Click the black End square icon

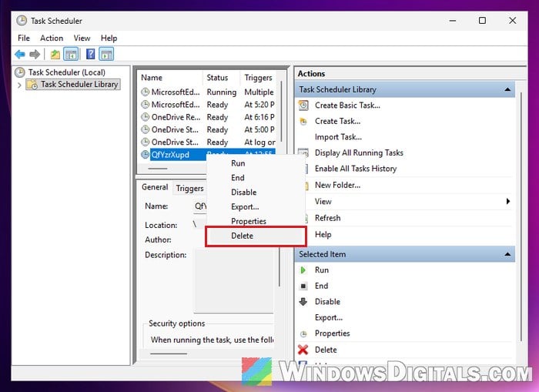tap(303, 286)
